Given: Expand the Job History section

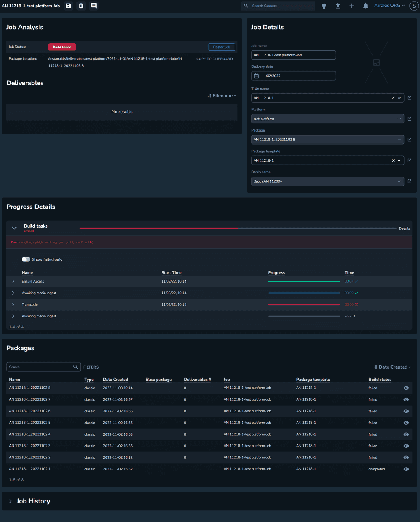Looking at the screenshot, I should (x=11, y=501).
